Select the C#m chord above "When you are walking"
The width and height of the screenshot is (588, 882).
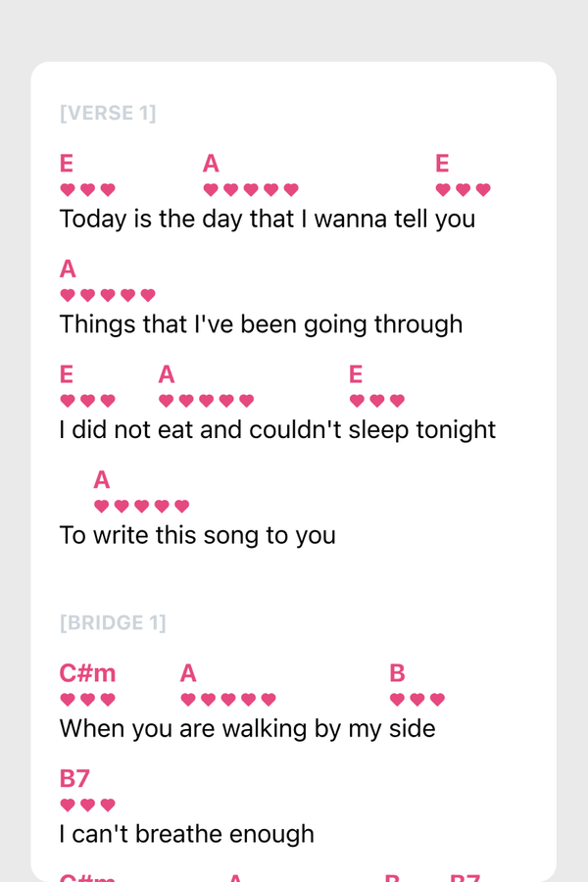click(x=87, y=673)
